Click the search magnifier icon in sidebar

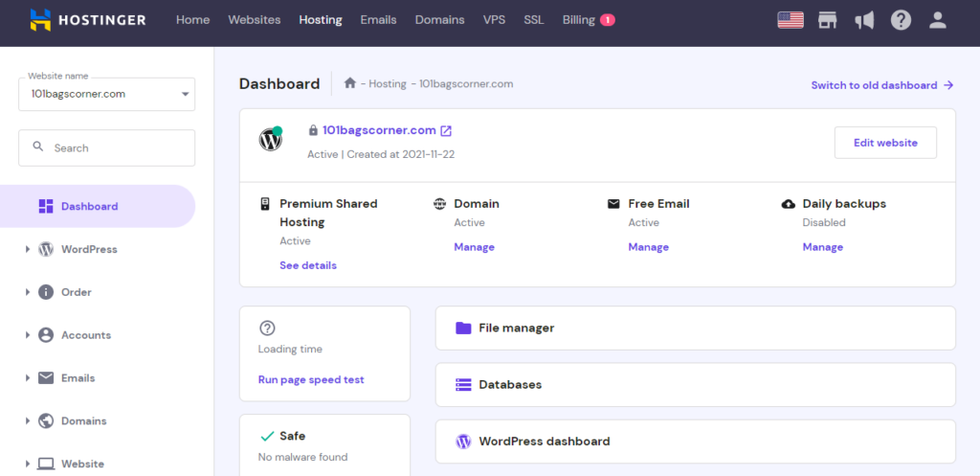[38, 147]
